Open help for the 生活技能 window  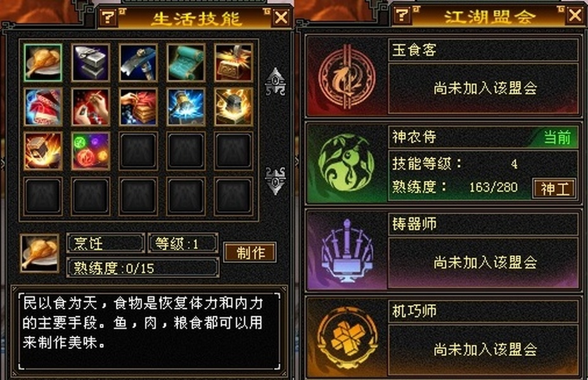tap(108, 17)
